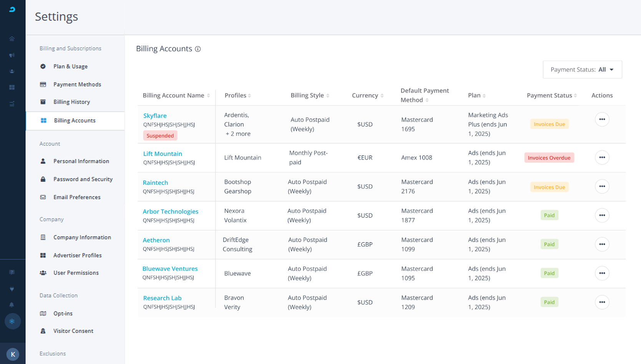Open the actions menu for Skyflare
The height and width of the screenshot is (364, 641).
[x=602, y=119]
